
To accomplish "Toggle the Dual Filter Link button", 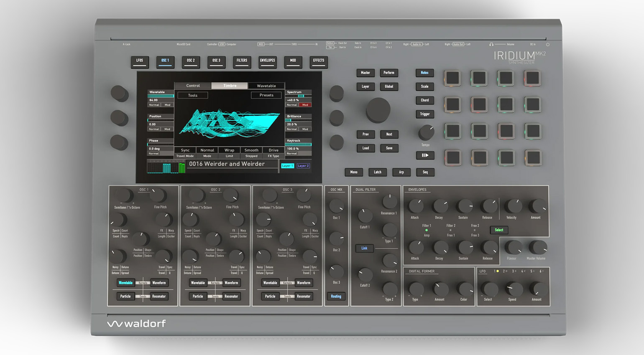I will click(x=364, y=248).
